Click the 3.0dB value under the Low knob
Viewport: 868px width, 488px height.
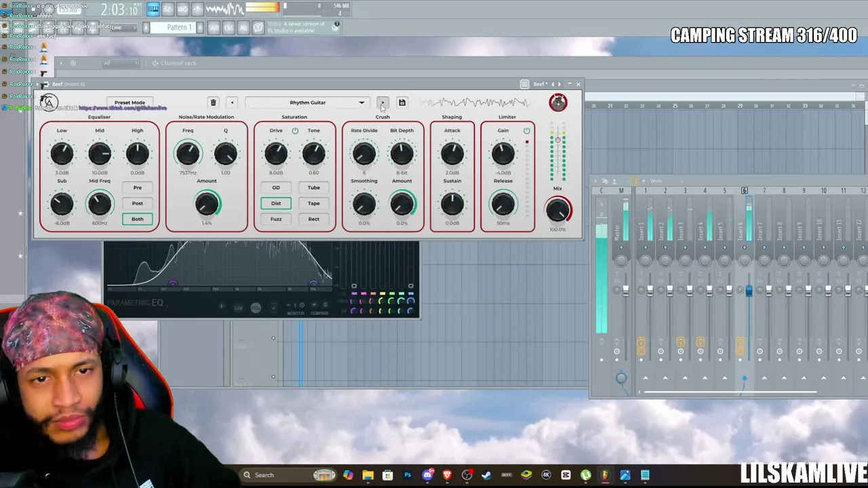click(62, 173)
